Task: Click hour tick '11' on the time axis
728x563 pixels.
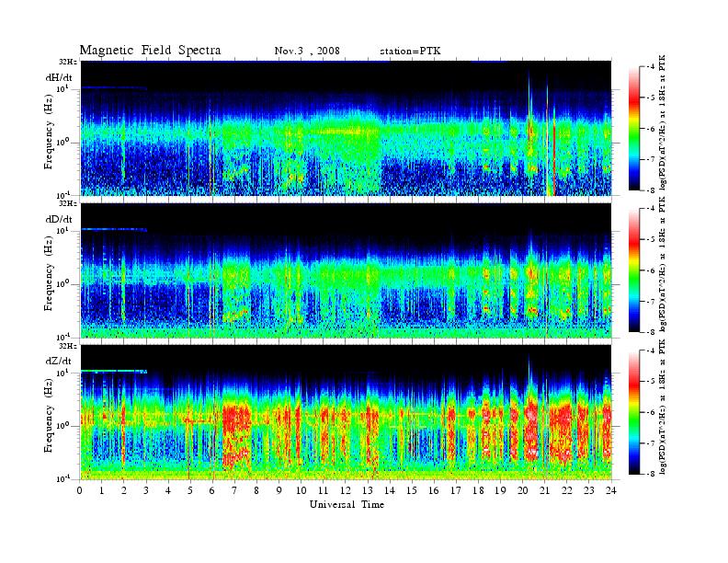Action: click(x=324, y=490)
